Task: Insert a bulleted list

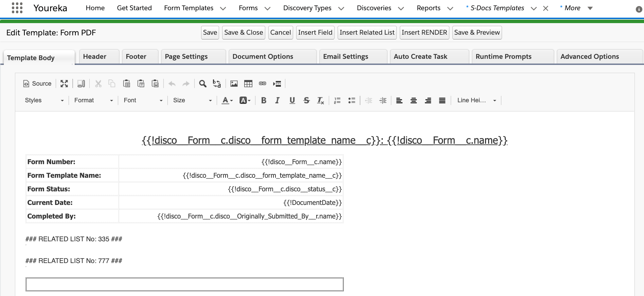Action: [x=352, y=100]
